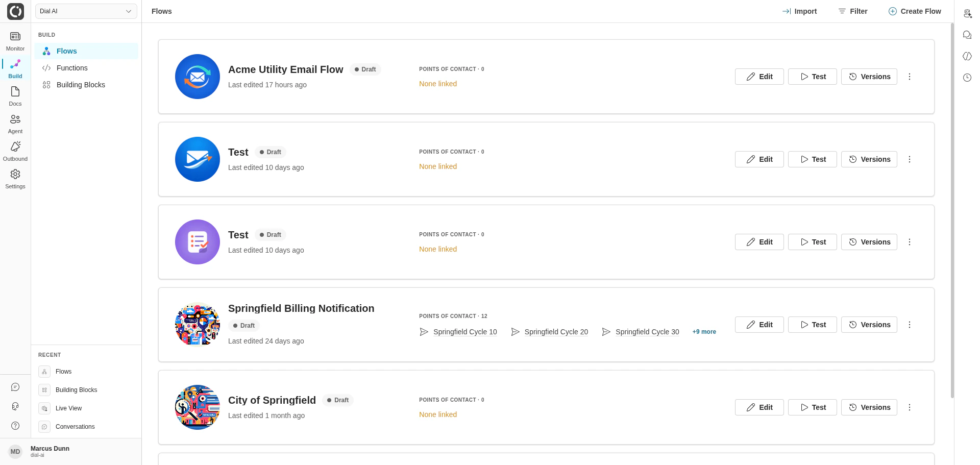Select Building Blocks in the Build menu
The width and height of the screenshot is (980, 465).
86,85
